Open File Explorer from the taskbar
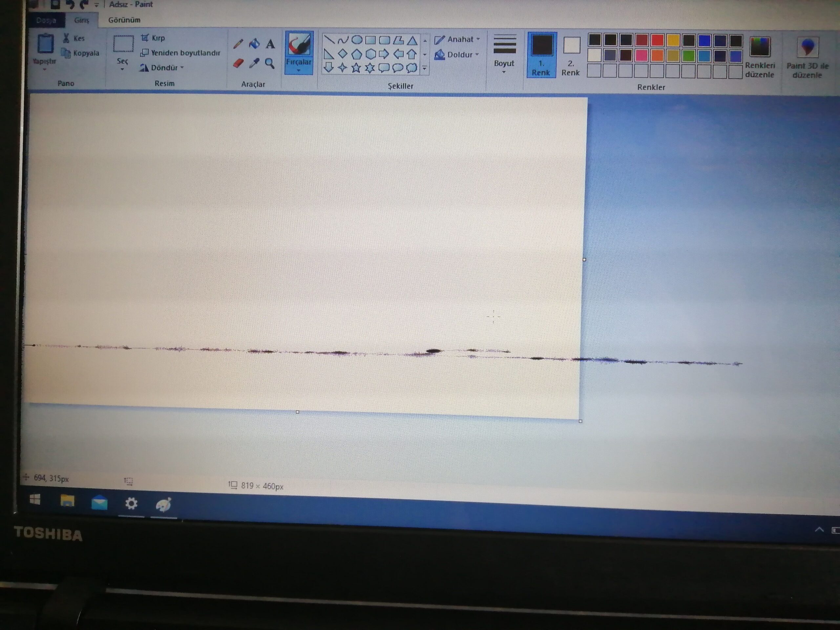Viewport: 840px width, 630px height. [67, 501]
